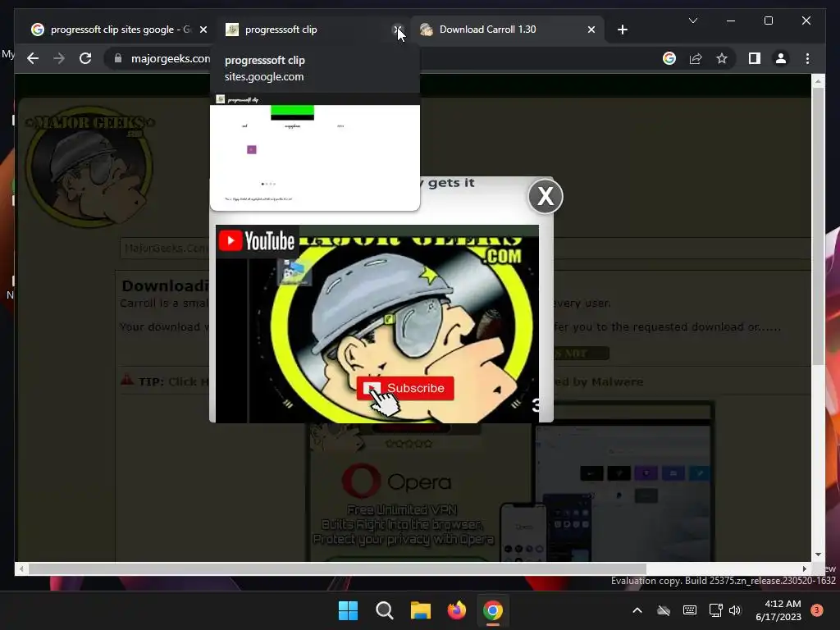840x630 pixels.
Task: Close the progressoft clip sites google tab
Action: (203, 30)
